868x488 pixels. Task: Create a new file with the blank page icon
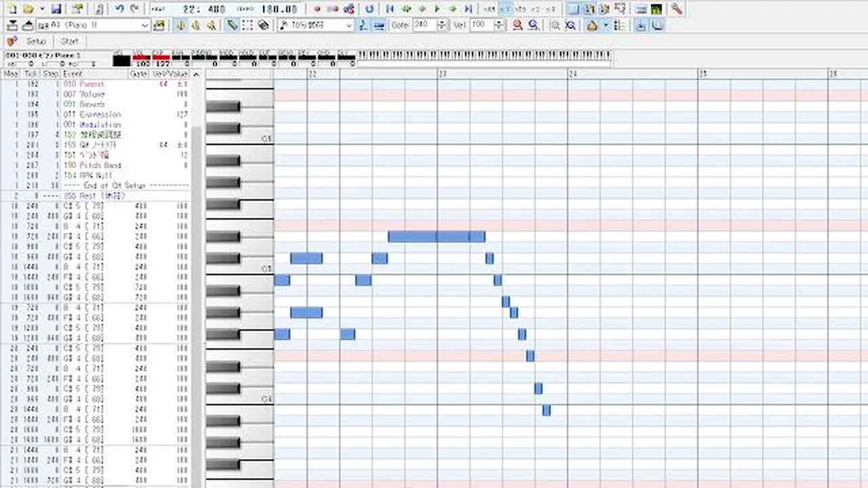[x=12, y=9]
